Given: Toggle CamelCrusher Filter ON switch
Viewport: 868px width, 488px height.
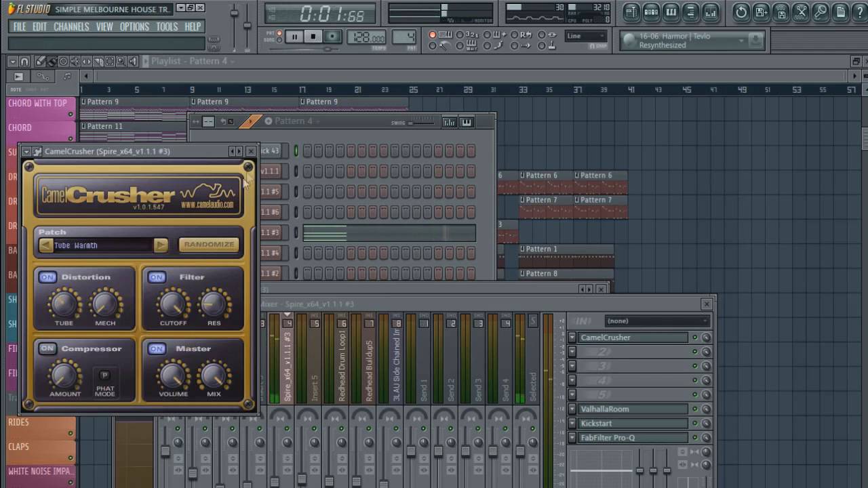Looking at the screenshot, I should pos(157,277).
